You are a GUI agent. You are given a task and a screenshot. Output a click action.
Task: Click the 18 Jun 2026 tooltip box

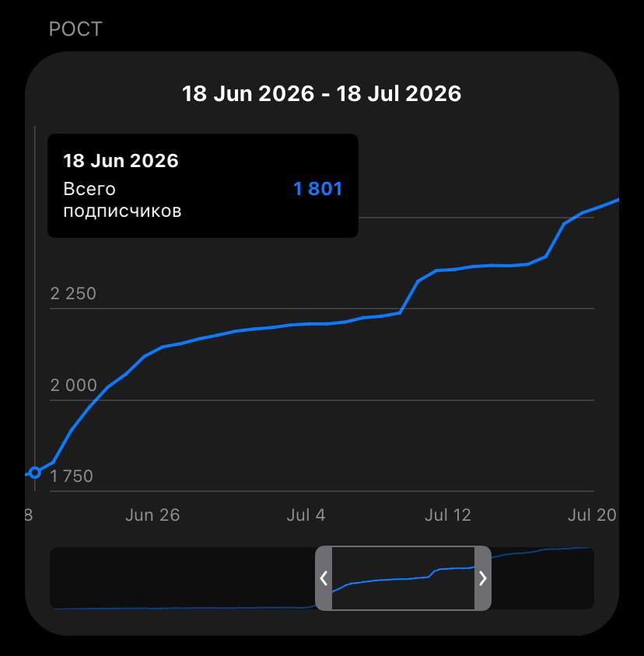point(203,186)
